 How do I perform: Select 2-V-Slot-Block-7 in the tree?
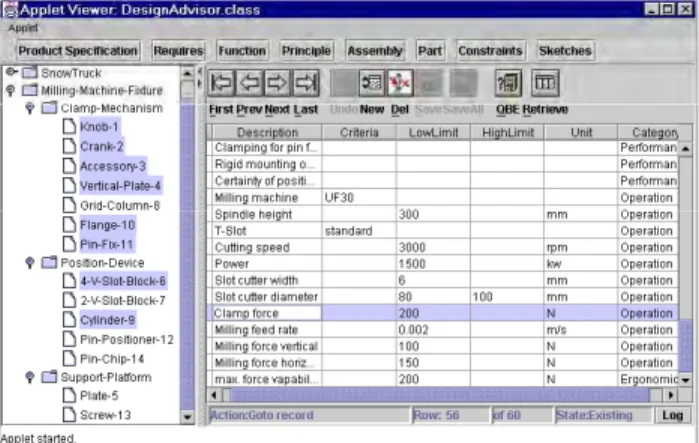pyautogui.click(x=123, y=300)
